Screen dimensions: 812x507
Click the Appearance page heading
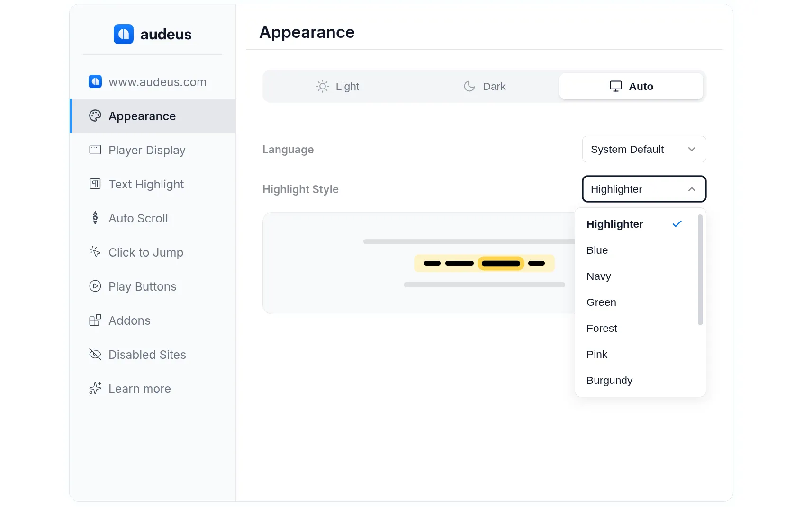pos(307,32)
